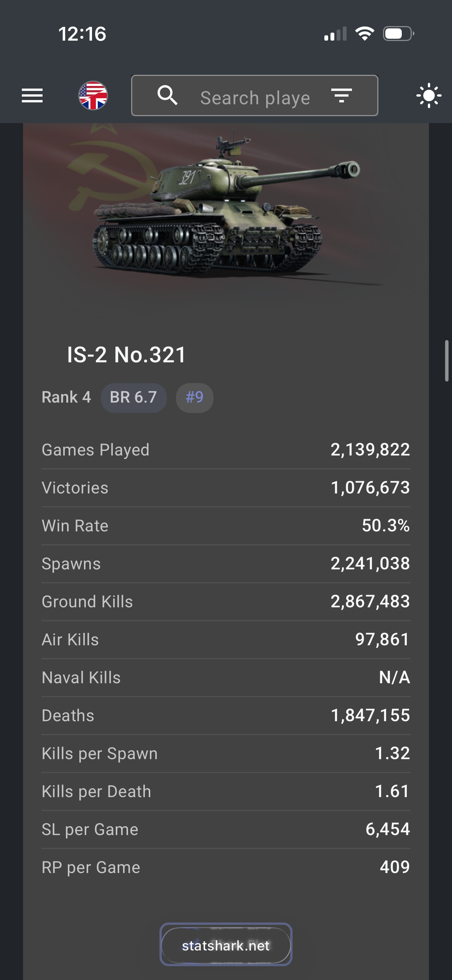452x980 pixels.
Task: Tap the battery status icon
Action: 398,34
